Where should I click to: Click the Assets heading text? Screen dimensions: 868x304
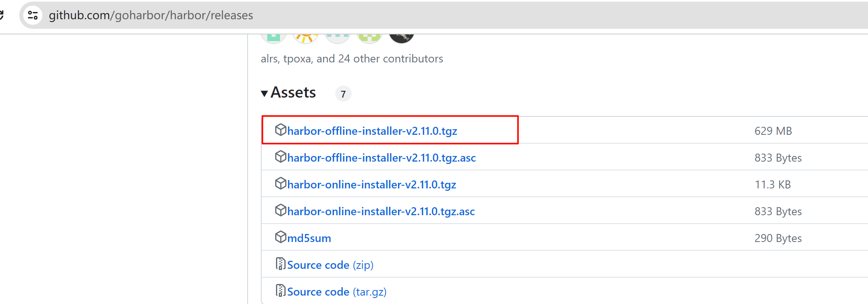click(293, 93)
